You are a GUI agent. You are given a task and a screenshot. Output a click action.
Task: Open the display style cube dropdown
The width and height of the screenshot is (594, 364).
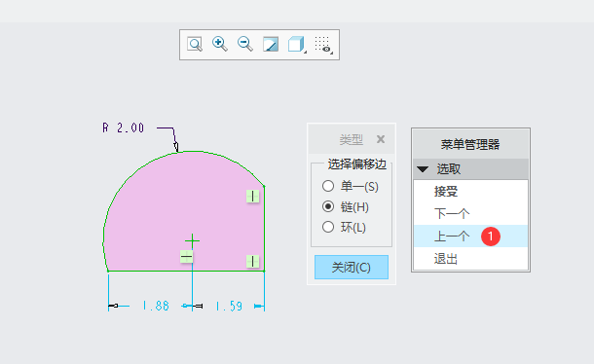point(297,45)
